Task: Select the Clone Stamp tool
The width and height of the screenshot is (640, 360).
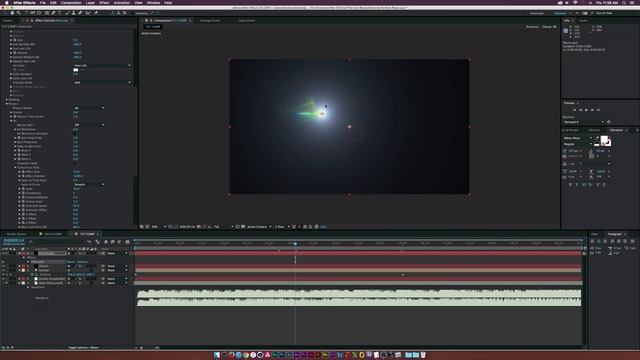Action: tap(73, 13)
